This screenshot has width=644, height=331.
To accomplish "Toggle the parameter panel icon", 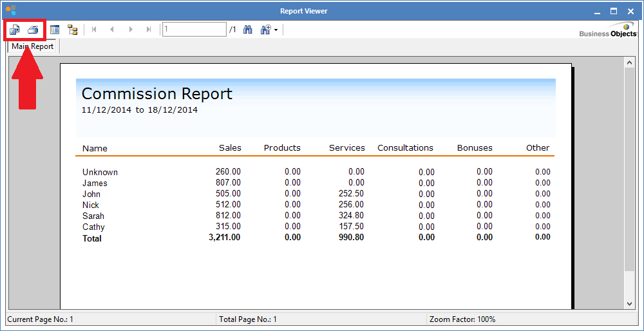I will [55, 30].
